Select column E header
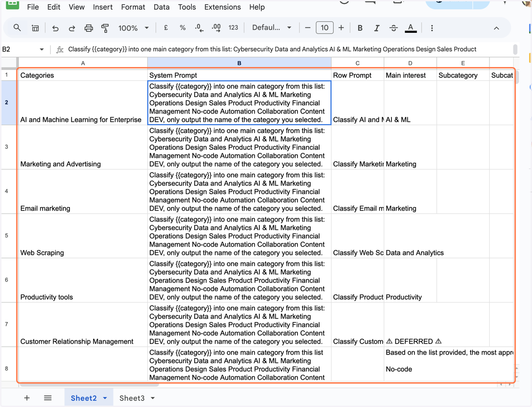The image size is (532, 407). pyautogui.click(x=463, y=63)
